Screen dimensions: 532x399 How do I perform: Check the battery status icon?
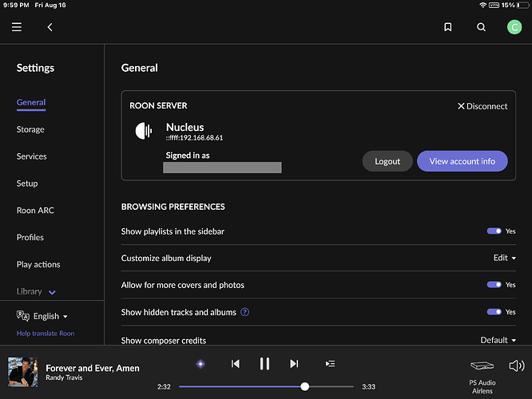(x=522, y=5)
